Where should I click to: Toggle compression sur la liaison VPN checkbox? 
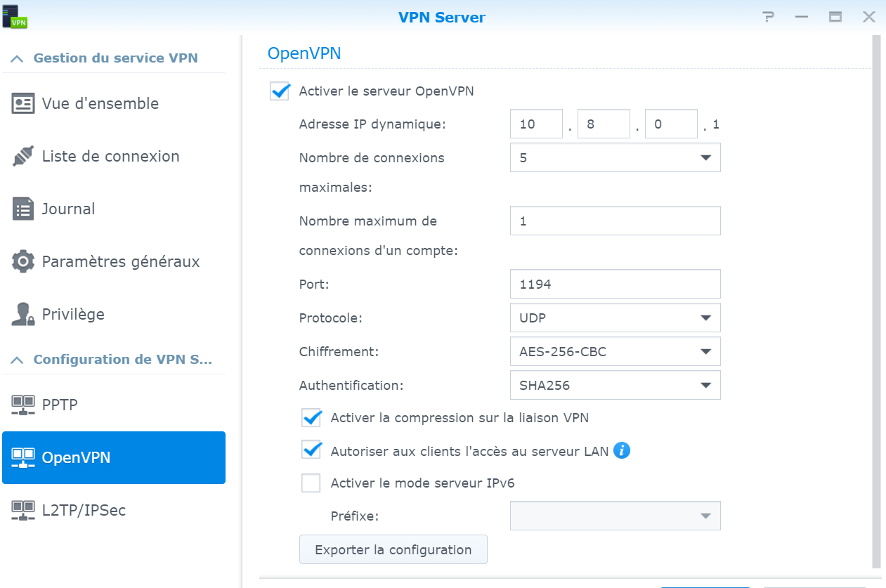(x=311, y=418)
